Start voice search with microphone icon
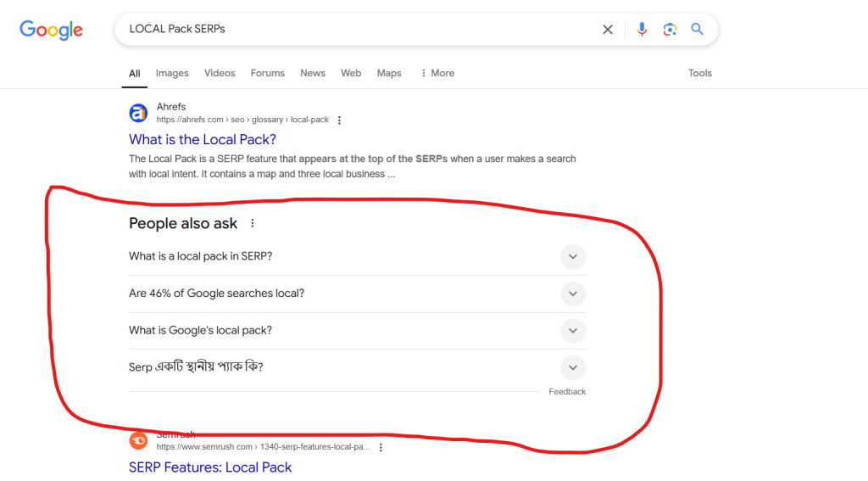This screenshot has height=481, width=868. 642,30
